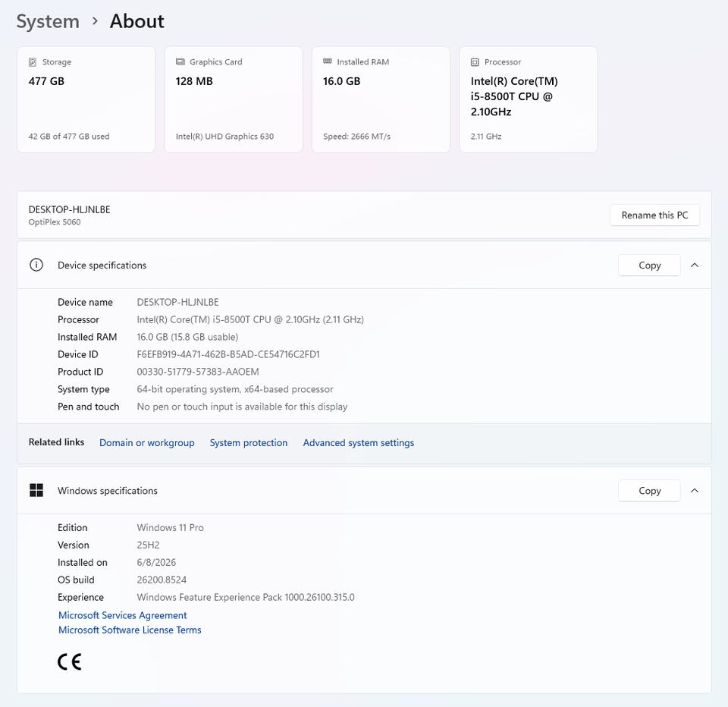The width and height of the screenshot is (728, 707).
Task: Open Domain or workgroup link
Action: click(x=146, y=443)
